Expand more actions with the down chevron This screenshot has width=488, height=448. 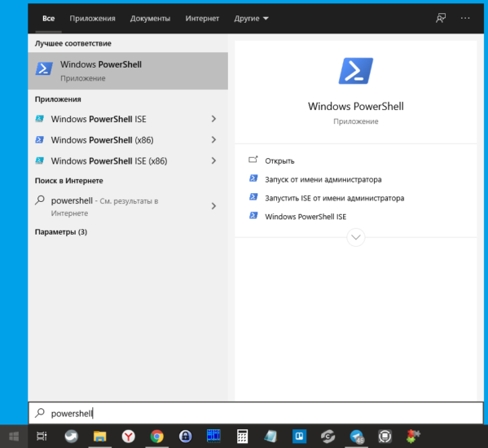coord(356,237)
